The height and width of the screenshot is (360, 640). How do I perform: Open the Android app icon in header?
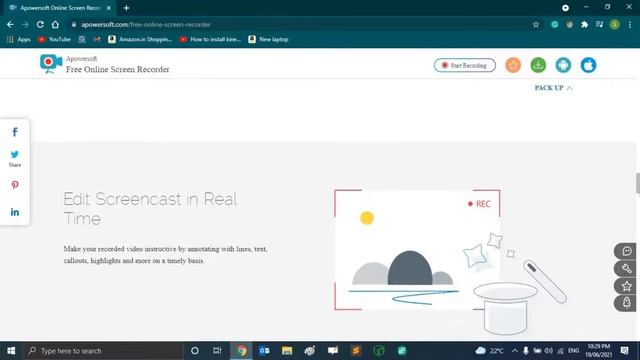point(563,65)
